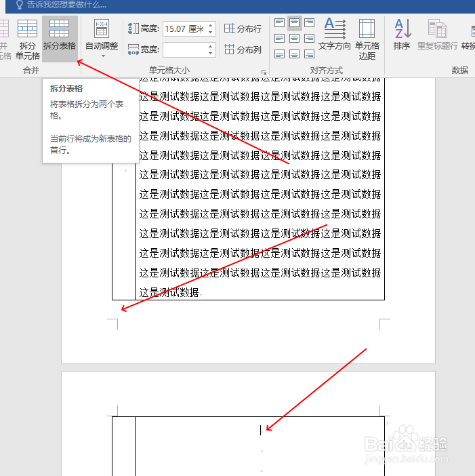Click the Tell Me search box (告诉我您想要做什么)
Image resolution: width=475 pixels, height=476 pixels.
tap(66, 5)
